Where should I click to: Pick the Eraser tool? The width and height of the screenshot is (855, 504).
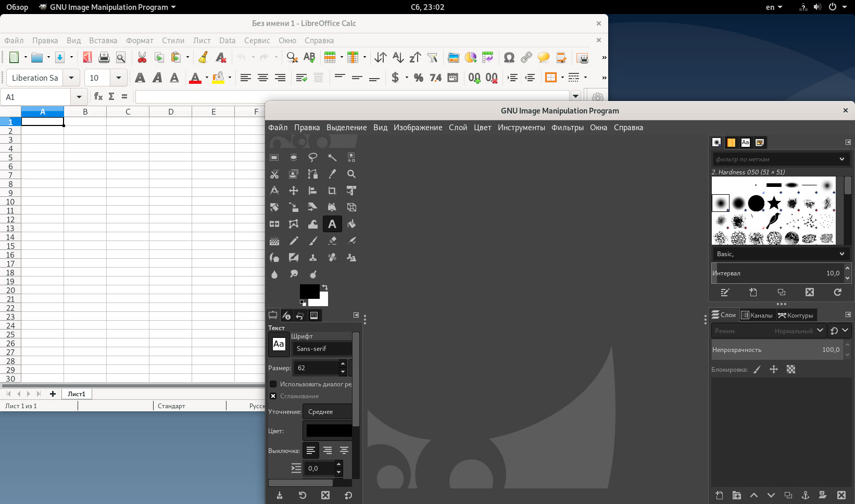pos(332,241)
